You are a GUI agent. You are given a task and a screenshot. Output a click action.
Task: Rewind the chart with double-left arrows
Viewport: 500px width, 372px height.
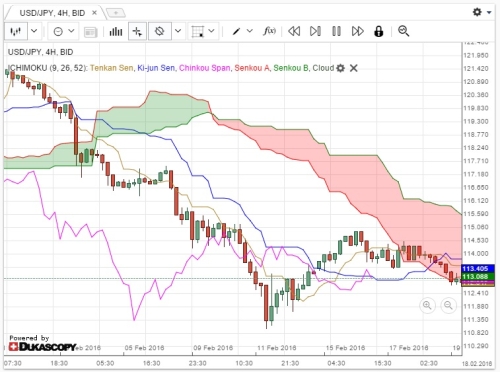[294, 31]
